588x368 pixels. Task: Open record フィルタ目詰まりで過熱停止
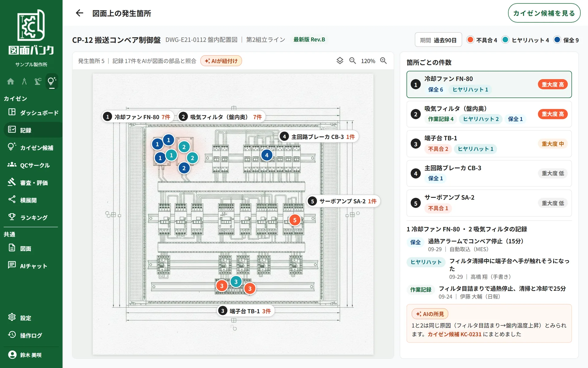click(489, 292)
